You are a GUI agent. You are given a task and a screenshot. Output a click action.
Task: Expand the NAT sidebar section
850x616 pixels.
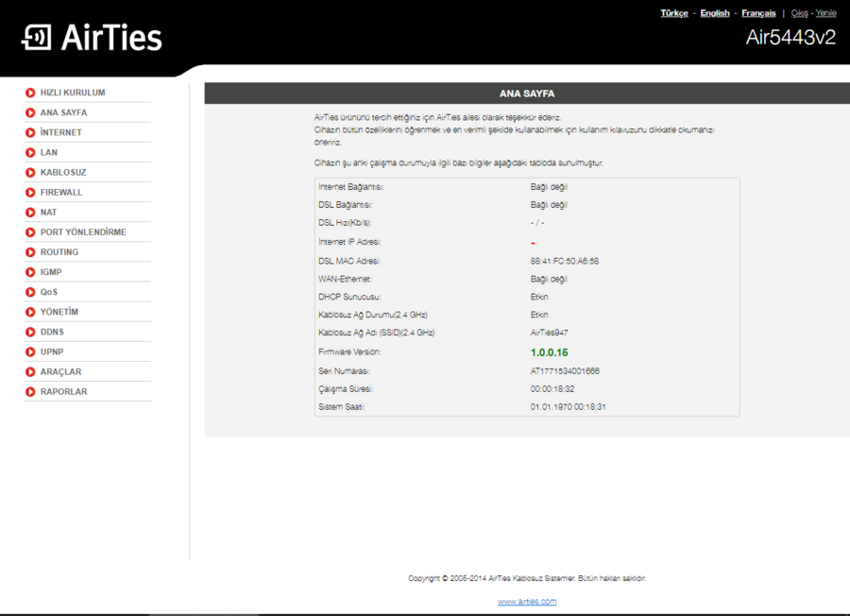(x=48, y=213)
